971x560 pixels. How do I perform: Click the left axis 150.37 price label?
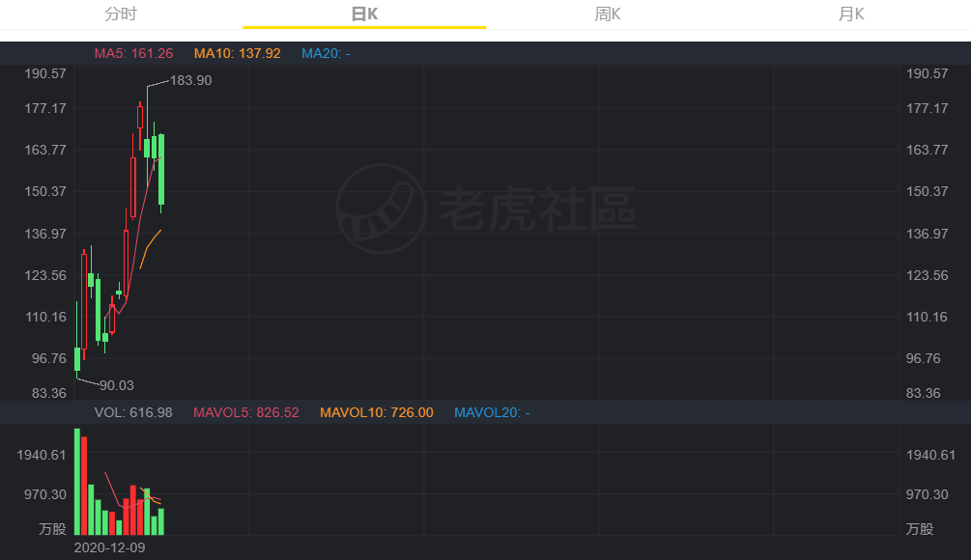(45, 191)
